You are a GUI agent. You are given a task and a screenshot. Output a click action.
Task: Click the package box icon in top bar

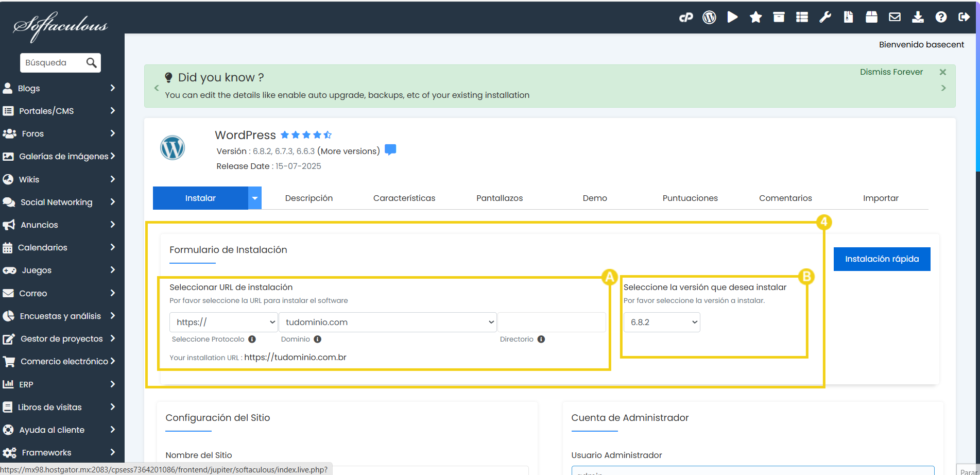click(x=871, y=17)
